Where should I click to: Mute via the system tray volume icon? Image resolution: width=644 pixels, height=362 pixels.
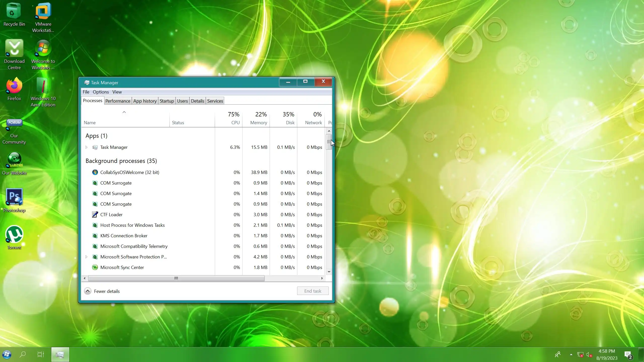coord(589,354)
